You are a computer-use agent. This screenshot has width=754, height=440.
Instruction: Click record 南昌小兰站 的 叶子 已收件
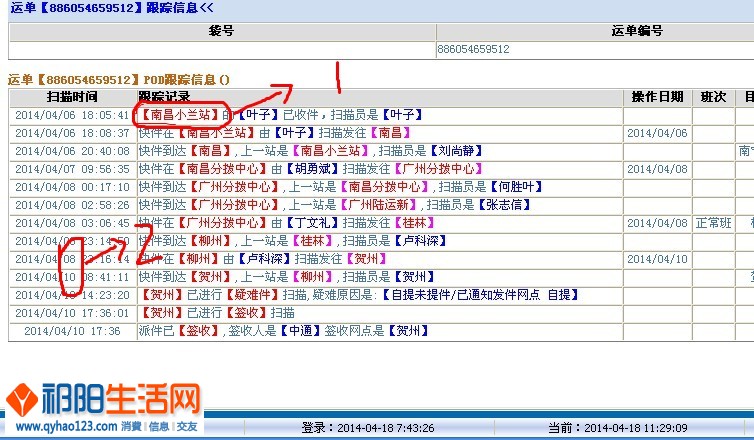[281, 115]
